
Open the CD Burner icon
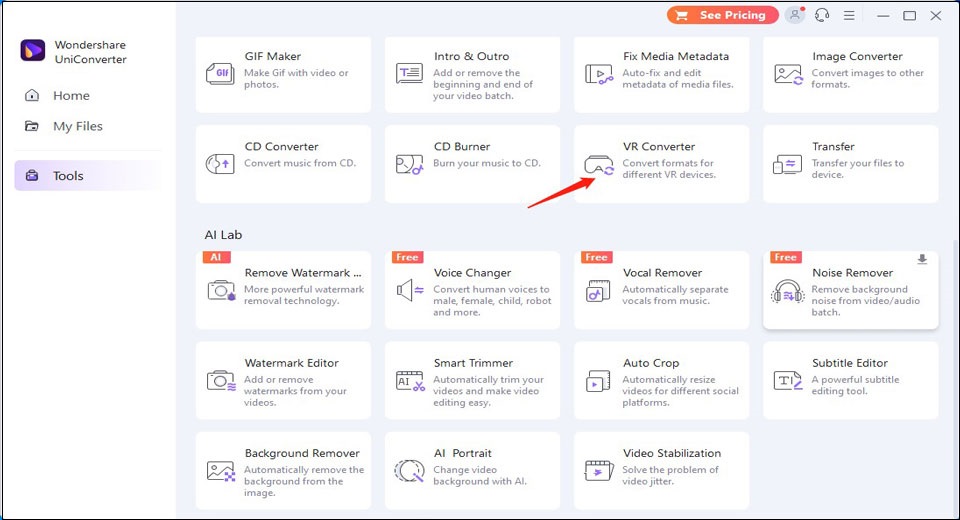click(409, 164)
